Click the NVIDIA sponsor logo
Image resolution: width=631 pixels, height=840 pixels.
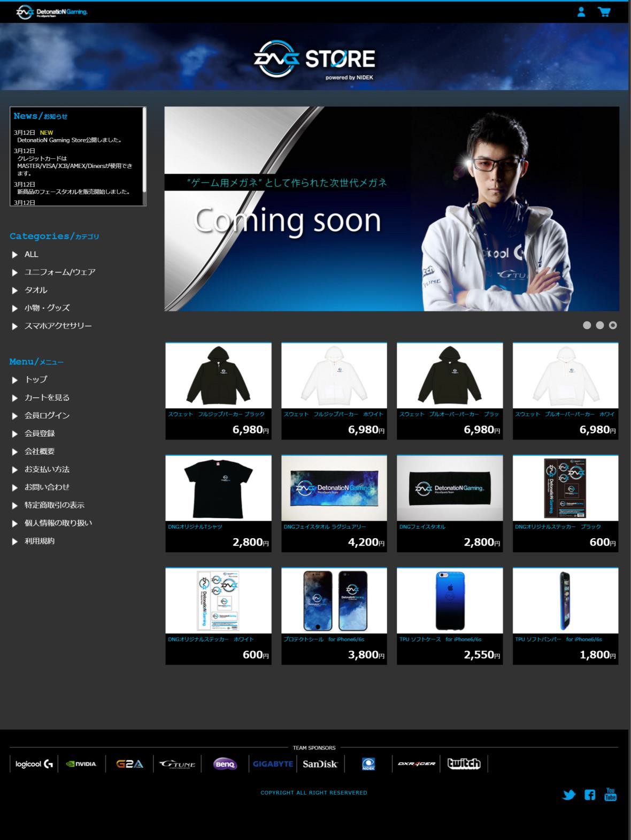click(x=81, y=764)
